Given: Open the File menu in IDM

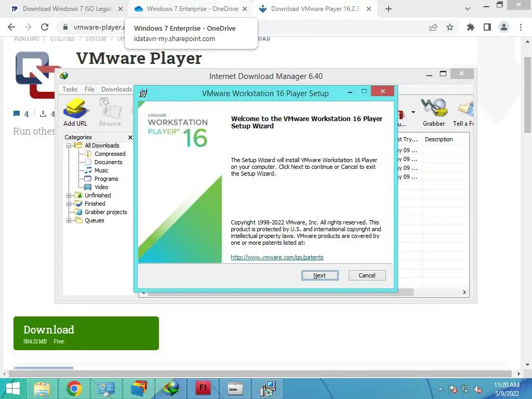Looking at the screenshot, I should [x=89, y=89].
